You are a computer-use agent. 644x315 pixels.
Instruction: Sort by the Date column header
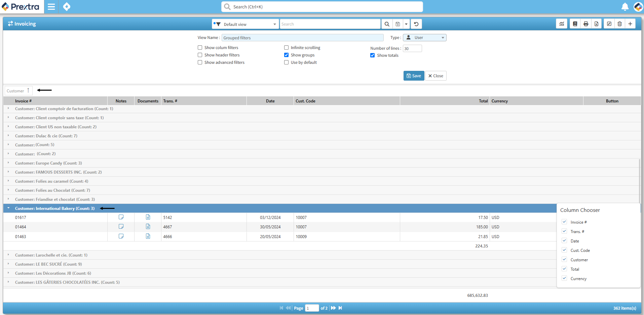270,101
